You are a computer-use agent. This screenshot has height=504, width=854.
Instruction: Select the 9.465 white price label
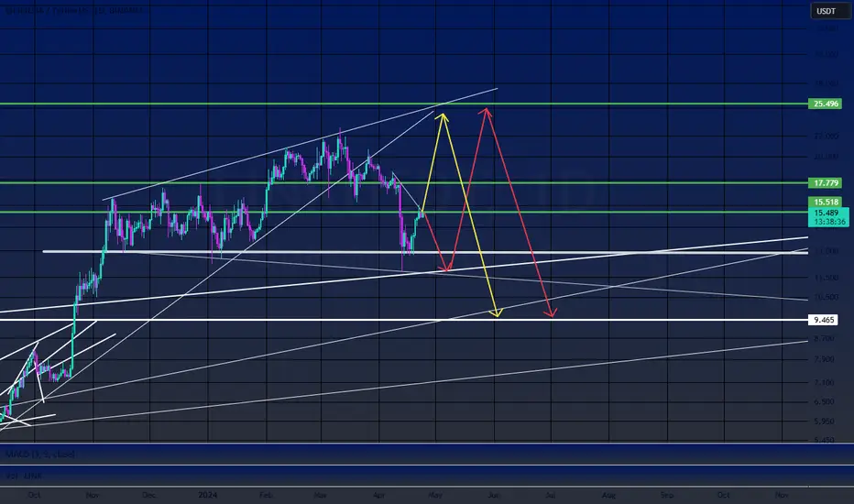824,320
